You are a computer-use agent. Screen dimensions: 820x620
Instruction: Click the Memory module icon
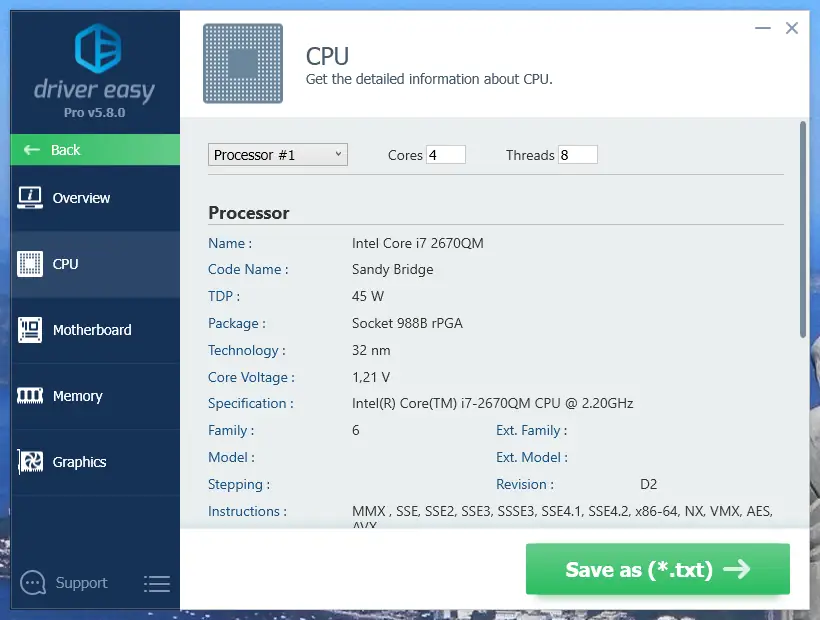[x=30, y=396]
